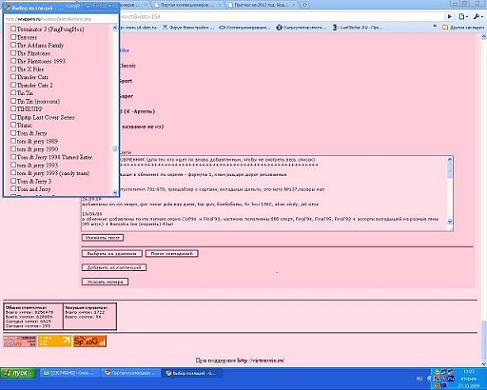Click the button directly below the text area

pyautogui.click(x=103, y=238)
